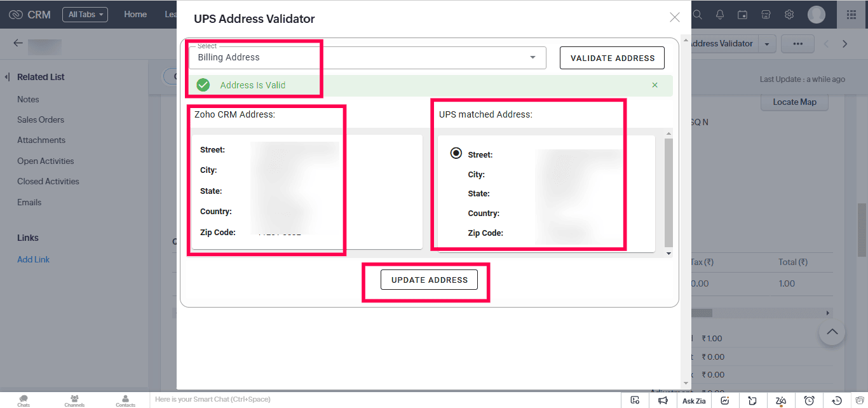Open the marketplace store icon

point(766,14)
